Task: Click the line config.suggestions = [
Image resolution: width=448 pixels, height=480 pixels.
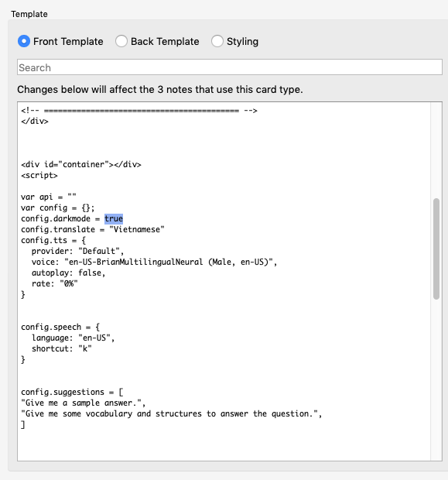Action: [x=72, y=393]
